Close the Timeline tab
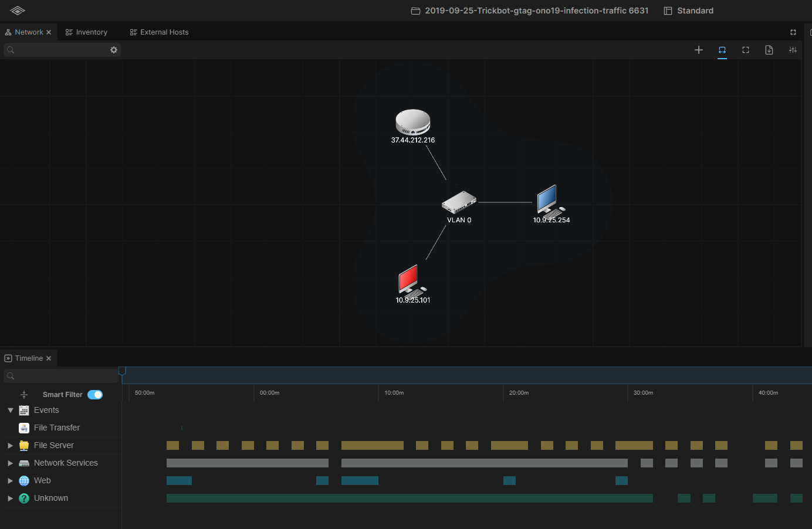812x529 pixels. [49, 358]
